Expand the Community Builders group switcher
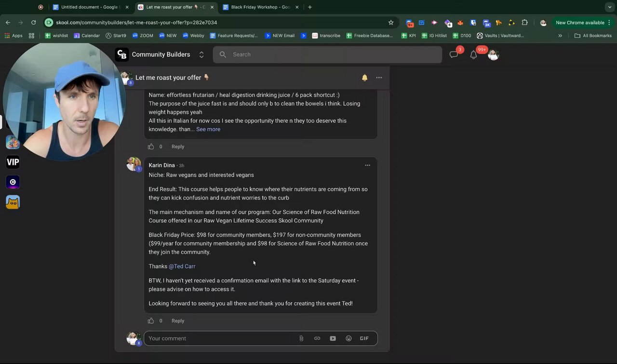Viewport: 617px width, 364px height. pyautogui.click(x=201, y=54)
